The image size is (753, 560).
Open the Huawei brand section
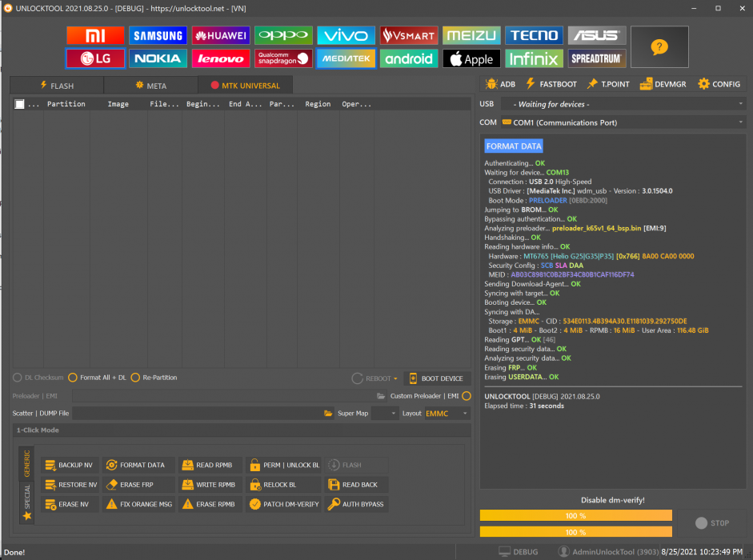point(221,35)
